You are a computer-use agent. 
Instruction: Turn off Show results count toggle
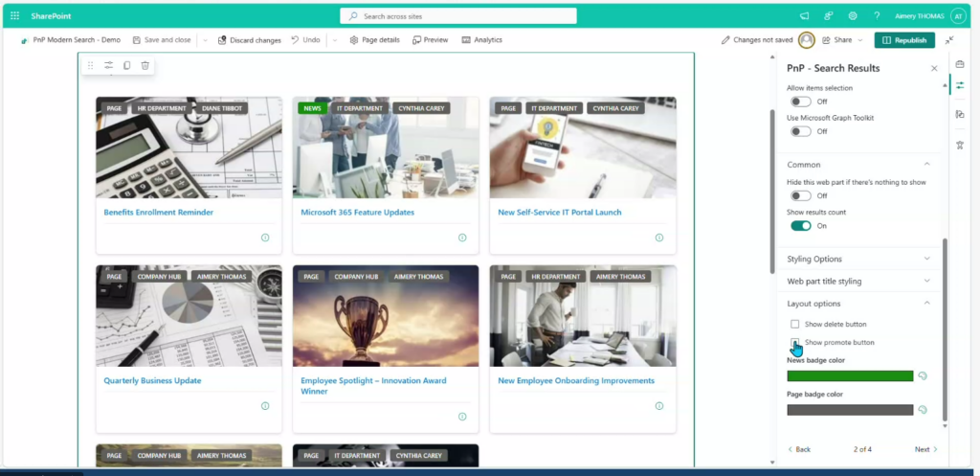coord(800,226)
